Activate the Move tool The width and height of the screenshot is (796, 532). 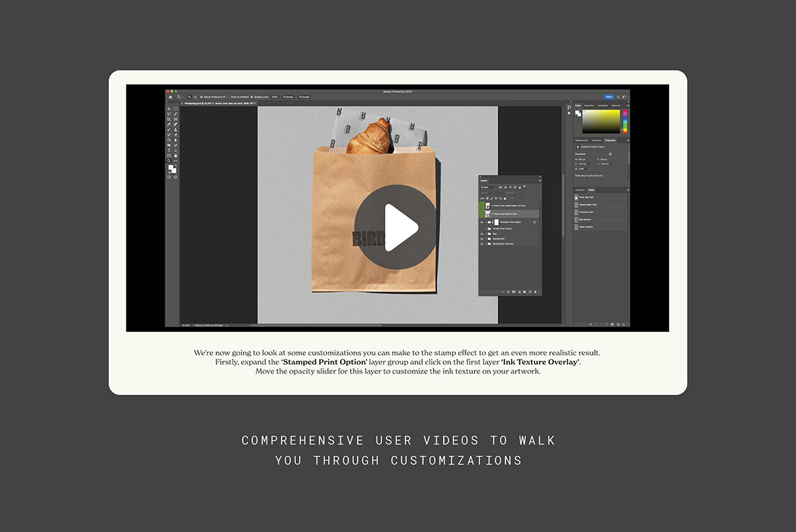tap(169, 108)
